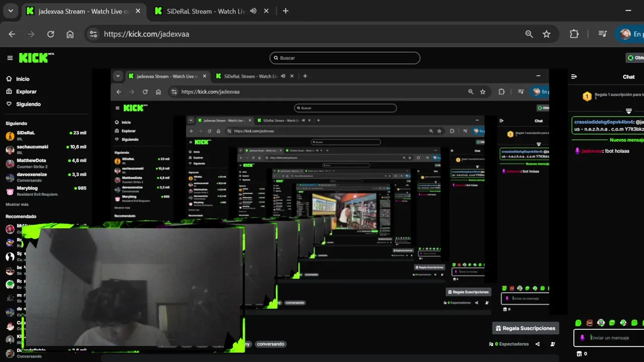Open sachauzumaki channel in followed list
This screenshot has width=644, height=362.
(x=46, y=149)
